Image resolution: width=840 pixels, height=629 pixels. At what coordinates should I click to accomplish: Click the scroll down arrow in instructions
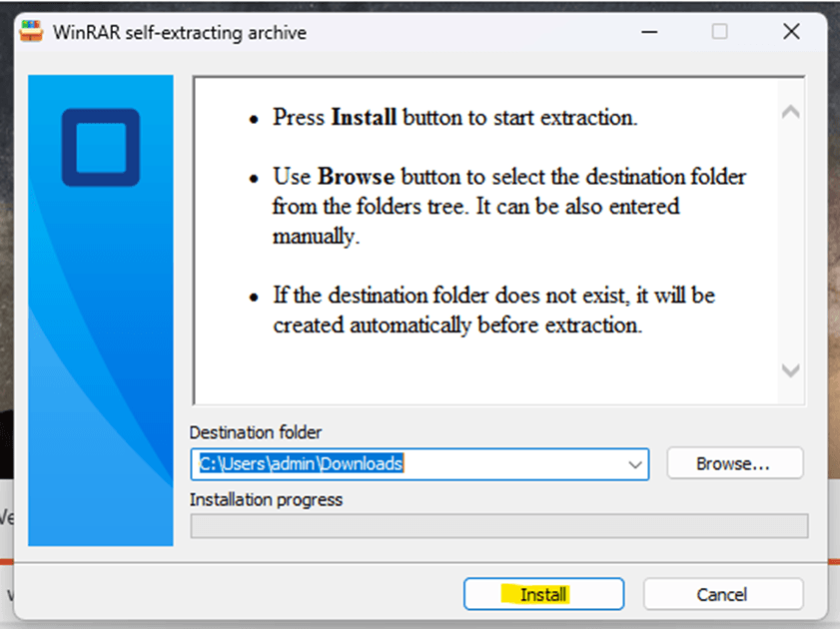click(x=790, y=370)
